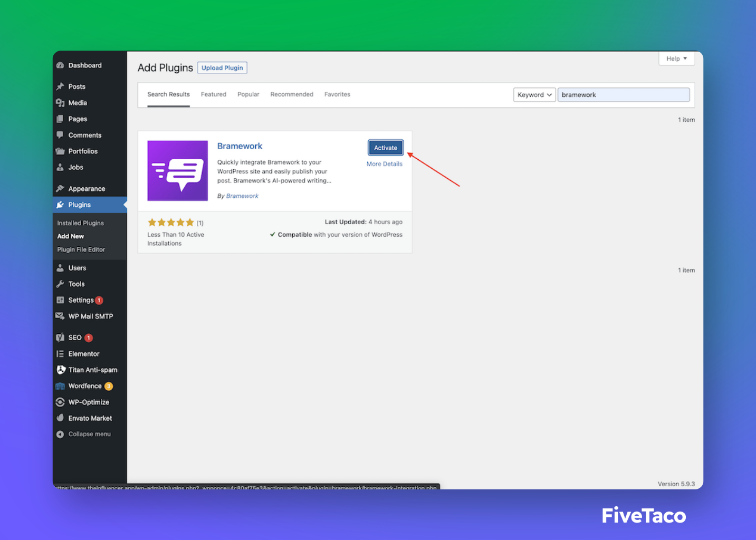Click the Comments speech bubble icon

[60, 135]
